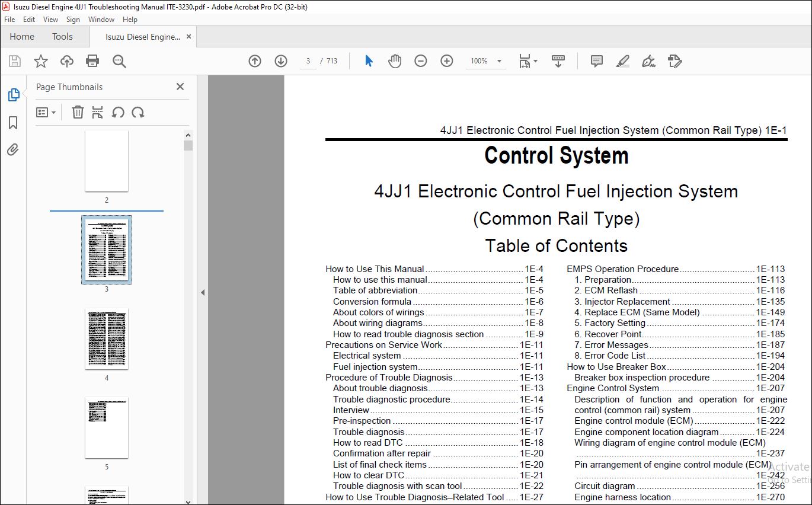This screenshot has height=505, width=812.
Task: Click 'How to Use This Manual' entry
Action: point(434,269)
